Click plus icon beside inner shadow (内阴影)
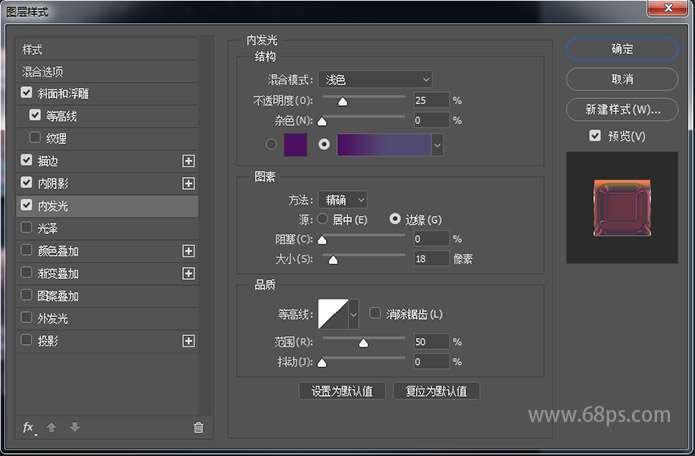This screenshot has height=456, width=695. point(187,183)
